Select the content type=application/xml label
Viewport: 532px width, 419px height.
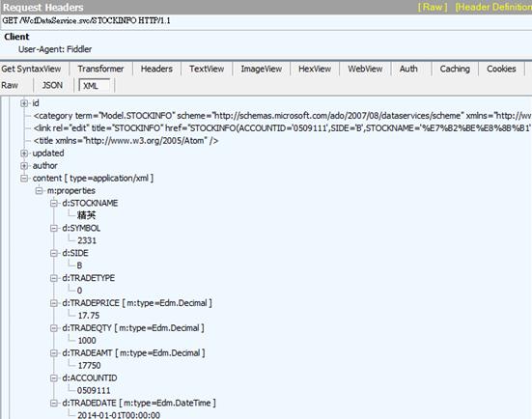[x=93, y=179]
